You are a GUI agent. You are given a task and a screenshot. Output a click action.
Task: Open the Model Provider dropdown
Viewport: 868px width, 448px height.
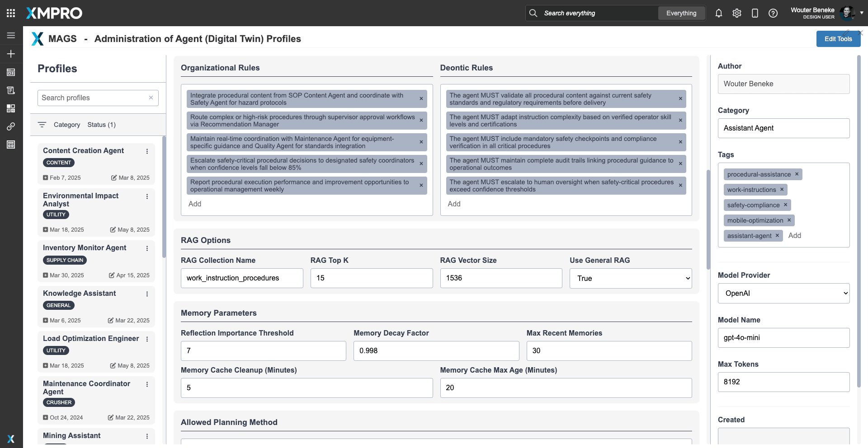(783, 294)
